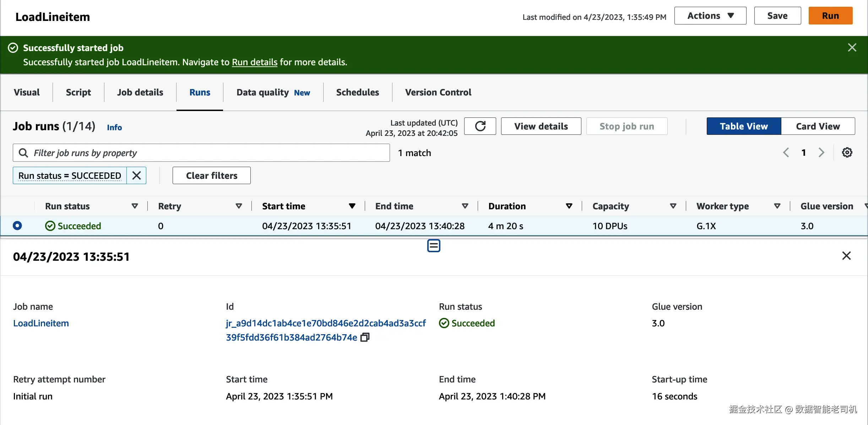Switch to Table View
The image size is (868, 425).
point(744,126)
